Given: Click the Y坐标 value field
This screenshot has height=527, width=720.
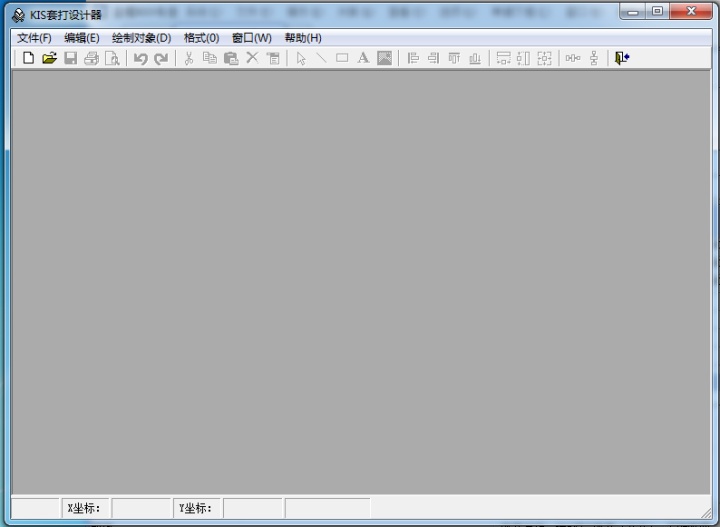Looking at the screenshot, I should point(253,508).
